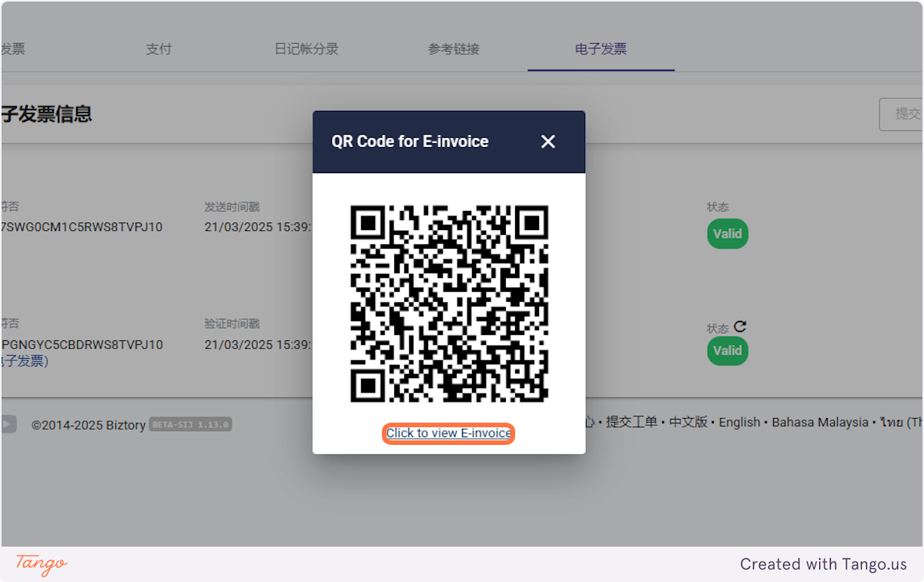This screenshot has width=924, height=582.
Task: Close the QR Code for E-invoice dialog
Action: [x=547, y=142]
